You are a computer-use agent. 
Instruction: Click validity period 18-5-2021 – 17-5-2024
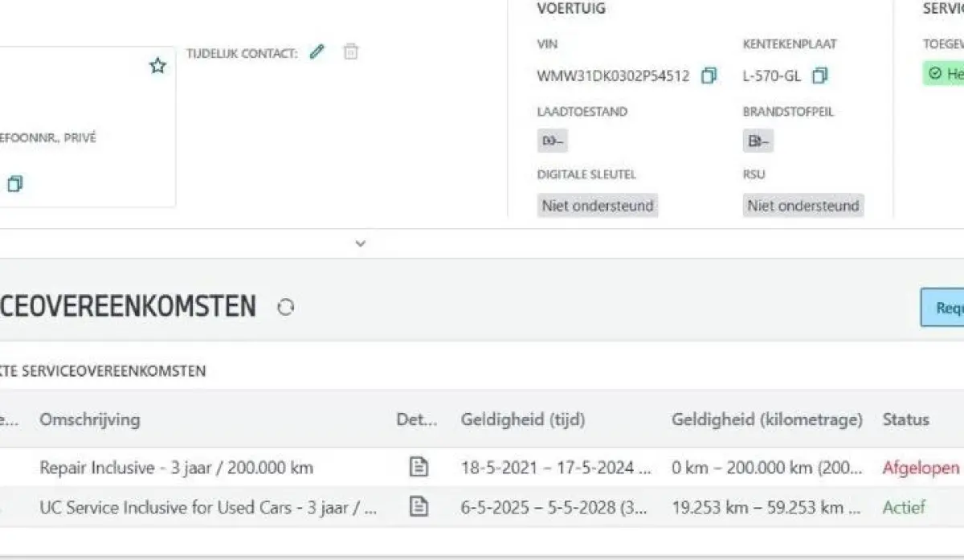click(x=557, y=468)
